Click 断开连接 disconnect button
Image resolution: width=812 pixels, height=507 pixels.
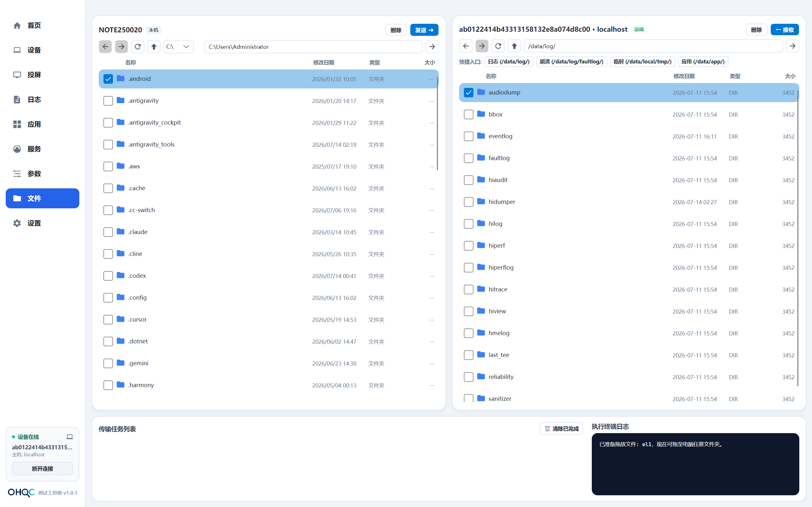click(42, 468)
